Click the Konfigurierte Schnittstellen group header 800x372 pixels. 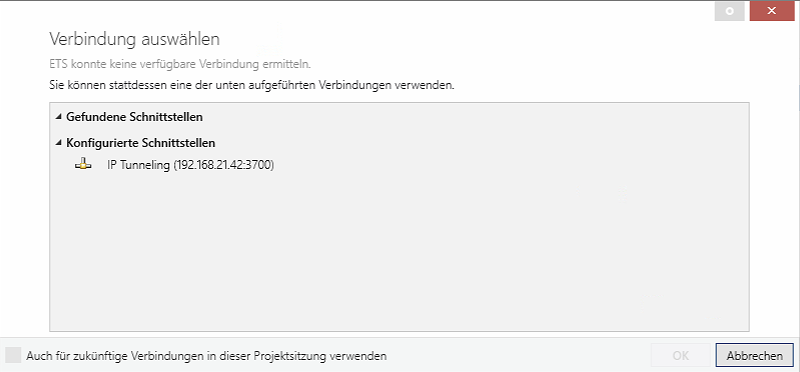[140, 143]
